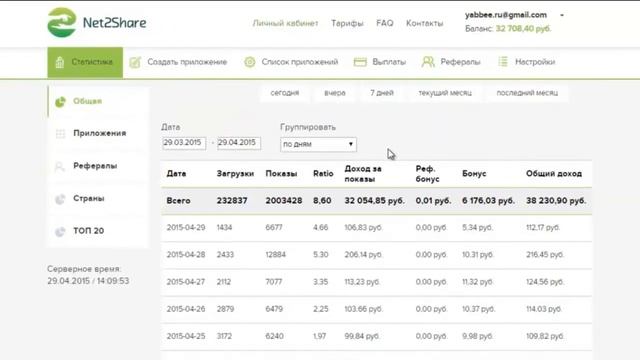Click the 3172 downloads cell

pyautogui.click(x=224, y=336)
